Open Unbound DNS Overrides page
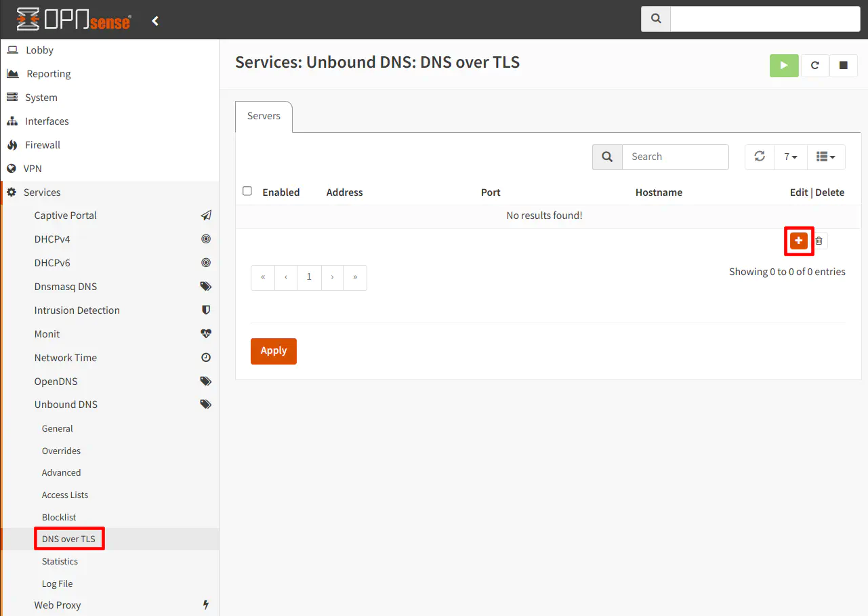Viewport: 868px width, 616px height. pos(61,451)
